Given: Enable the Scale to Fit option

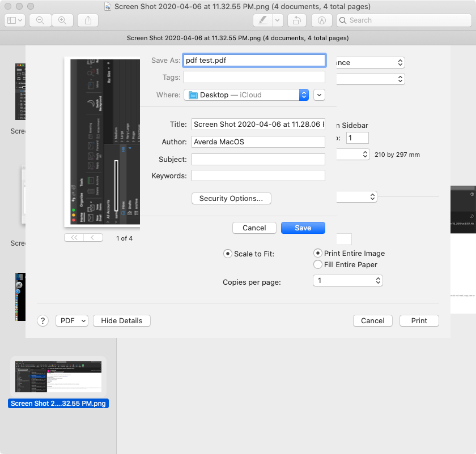Looking at the screenshot, I should (x=227, y=254).
